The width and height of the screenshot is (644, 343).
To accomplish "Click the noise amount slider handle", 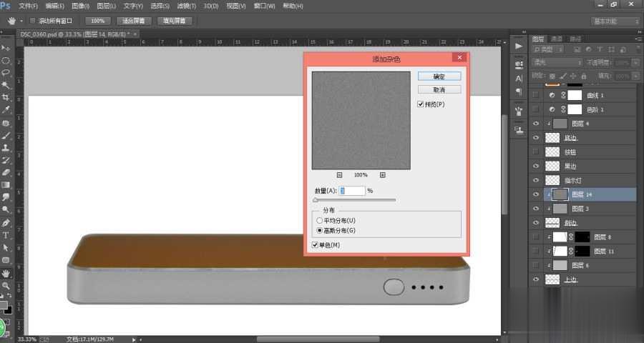I will pos(316,200).
